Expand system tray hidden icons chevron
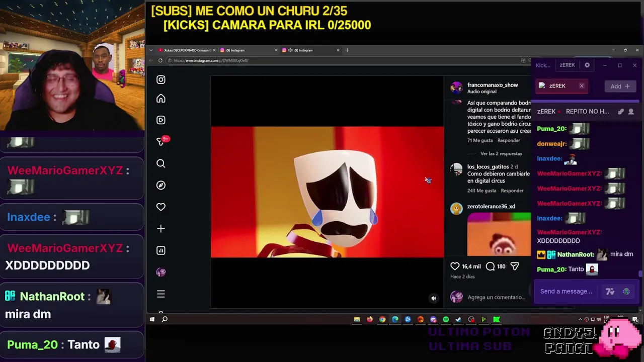The height and width of the screenshot is (362, 644). click(x=580, y=319)
